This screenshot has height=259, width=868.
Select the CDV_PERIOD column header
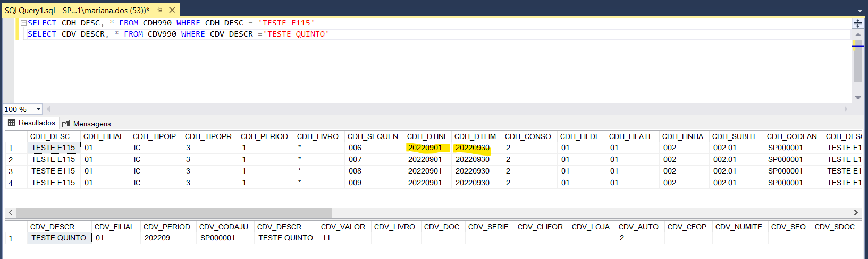167,227
